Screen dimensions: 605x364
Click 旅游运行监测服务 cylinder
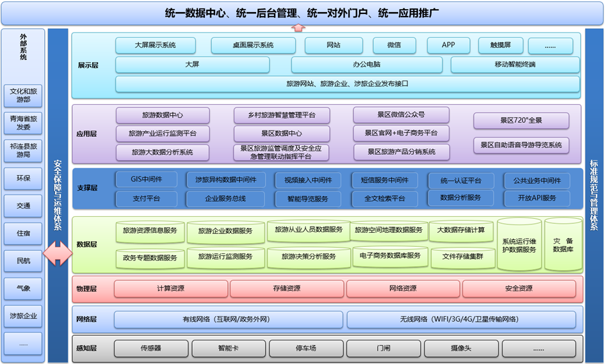point(225,257)
